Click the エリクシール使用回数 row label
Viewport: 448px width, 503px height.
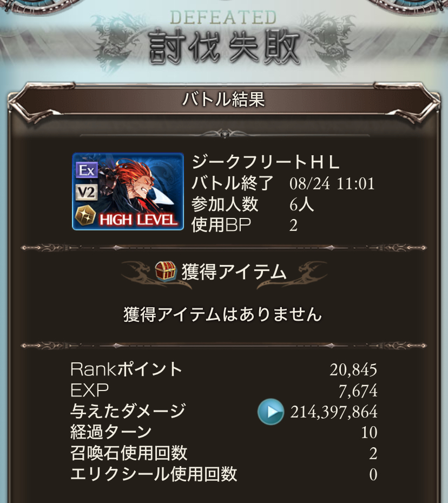[x=154, y=474]
